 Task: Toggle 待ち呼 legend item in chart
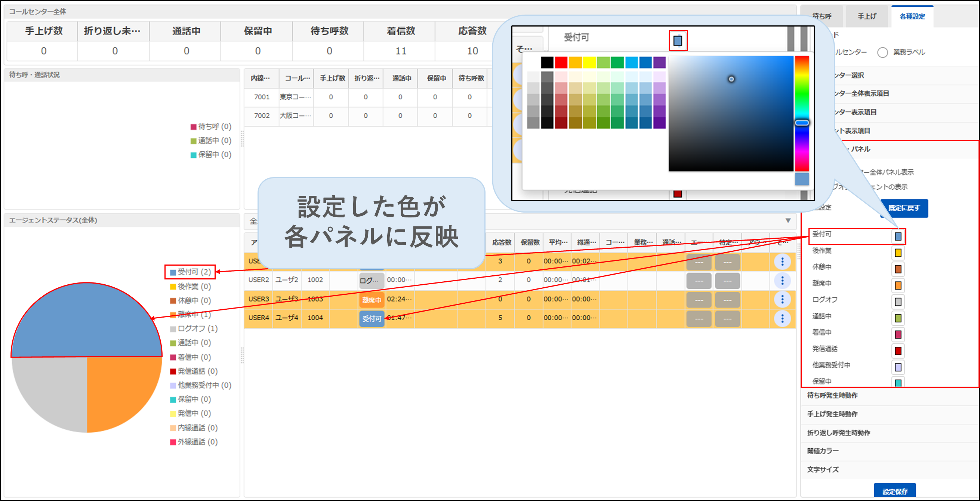coord(211,126)
